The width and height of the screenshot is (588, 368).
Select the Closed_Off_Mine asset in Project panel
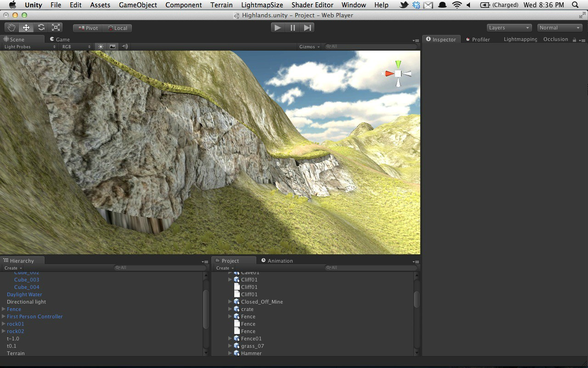[x=261, y=301]
